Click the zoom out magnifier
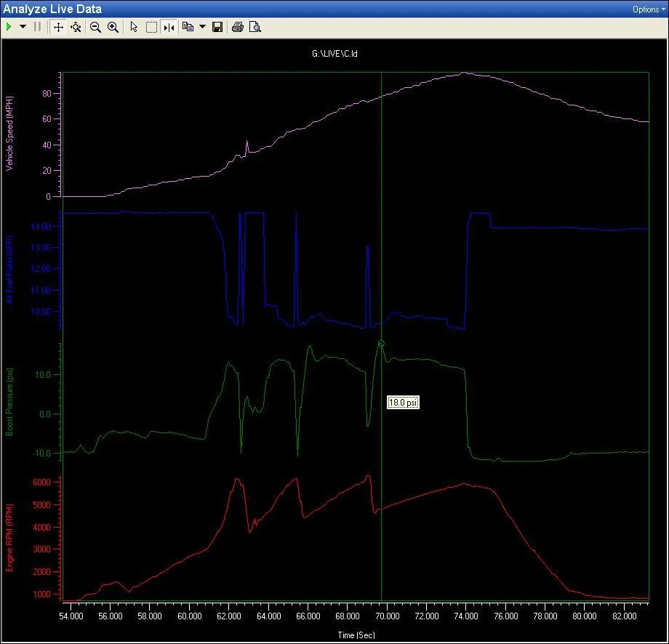Screen dimensions: 669x644 click(95, 27)
